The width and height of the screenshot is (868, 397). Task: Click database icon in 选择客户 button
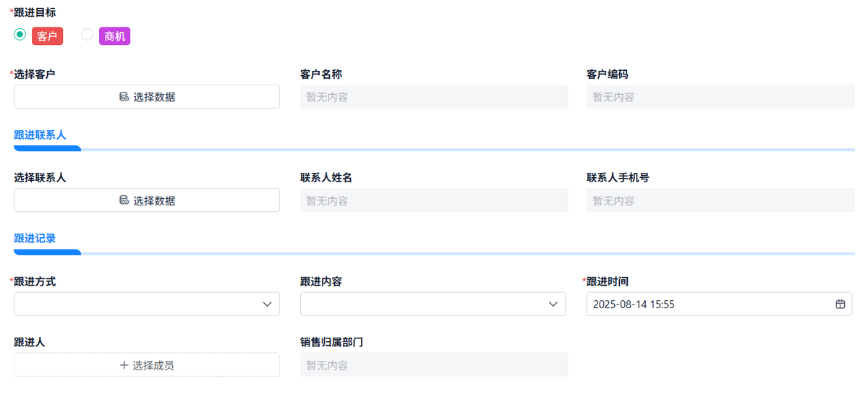click(124, 97)
